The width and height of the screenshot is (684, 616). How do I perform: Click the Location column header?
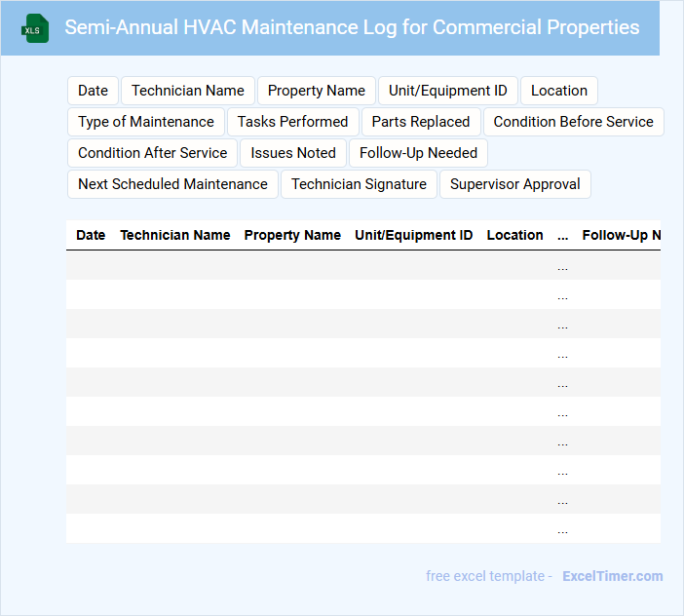click(x=514, y=235)
